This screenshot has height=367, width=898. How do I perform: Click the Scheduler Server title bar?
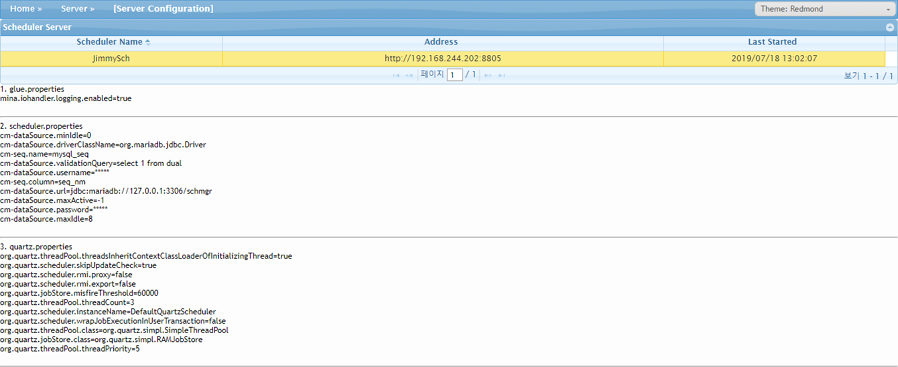449,27
